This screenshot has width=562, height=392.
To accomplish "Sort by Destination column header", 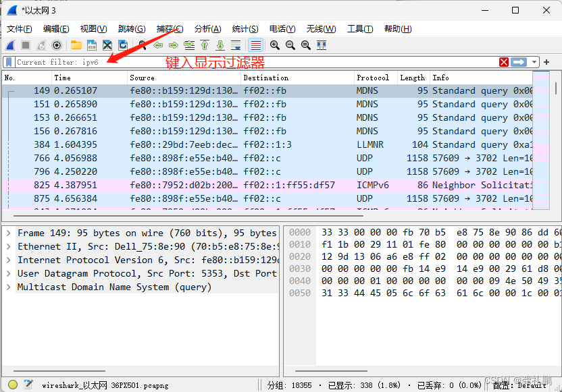I will (297, 78).
